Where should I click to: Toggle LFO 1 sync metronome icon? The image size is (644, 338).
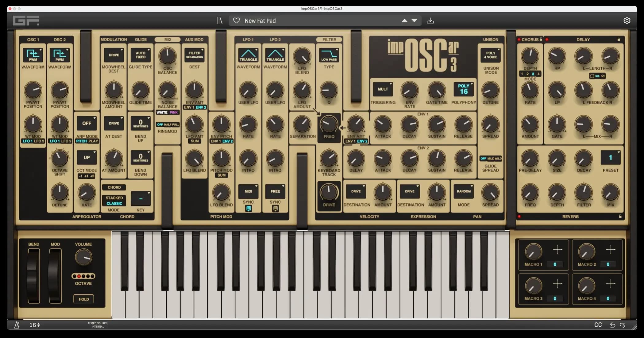[x=249, y=209]
